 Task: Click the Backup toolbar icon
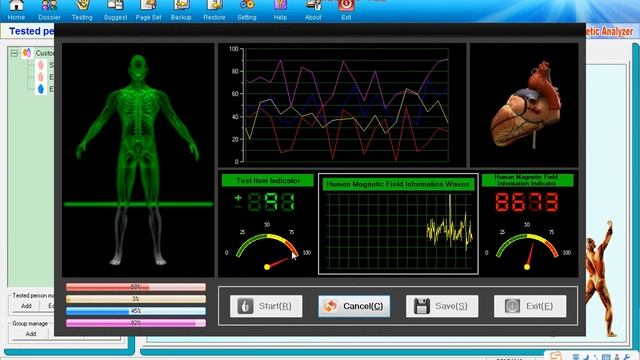pyautogui.click(x=181, y=10)
